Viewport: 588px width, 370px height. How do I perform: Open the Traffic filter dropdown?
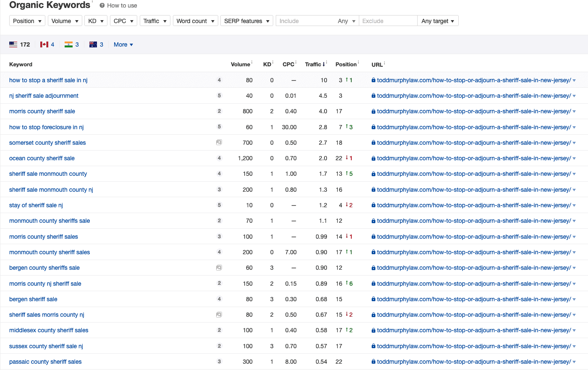(155, 21)
